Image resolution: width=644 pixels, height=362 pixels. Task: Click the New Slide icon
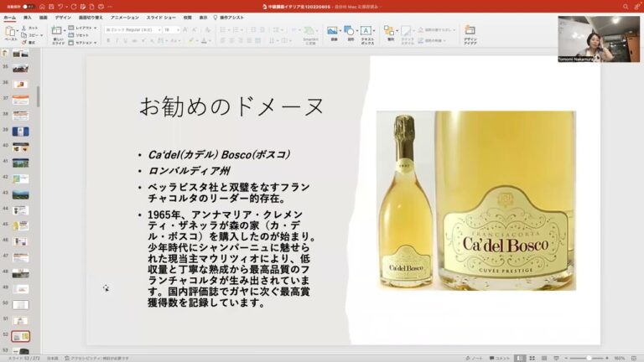tap(57, 30)
